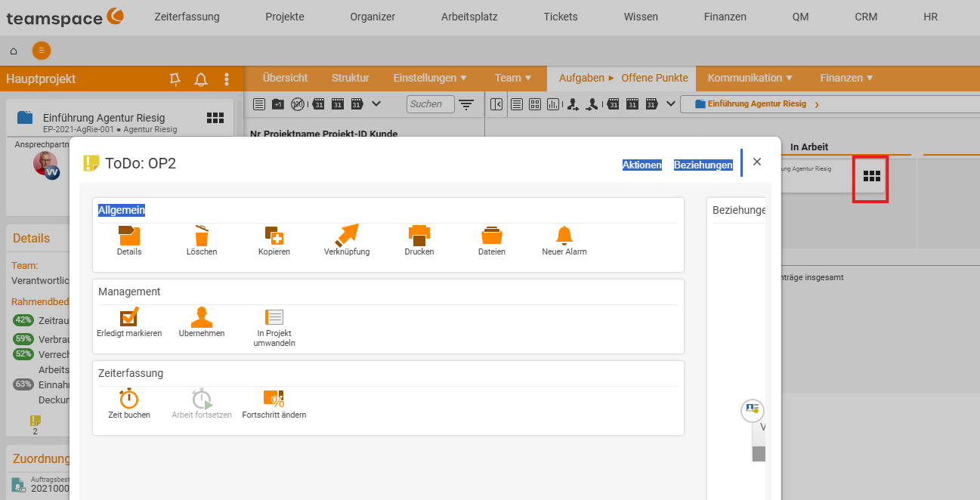
Task: Click the Zuordnung heading in sidebar
Action: tap(42, 458)
